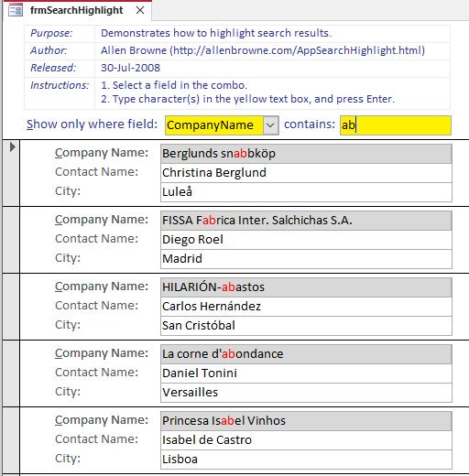Image resolution: width=469 pixels, height=476 pixels.
Task: Select record selector for Princesa Isabel Vinhos row
Action: [11, 440]
